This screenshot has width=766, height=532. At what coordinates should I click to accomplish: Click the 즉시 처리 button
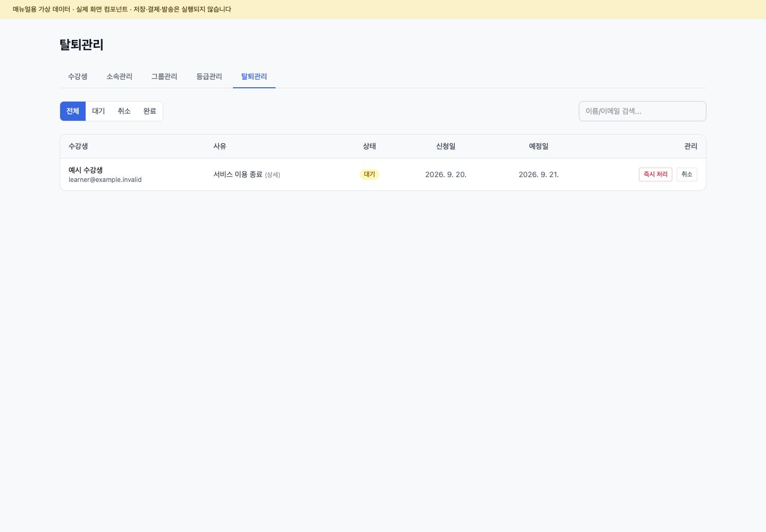(655, 174)
